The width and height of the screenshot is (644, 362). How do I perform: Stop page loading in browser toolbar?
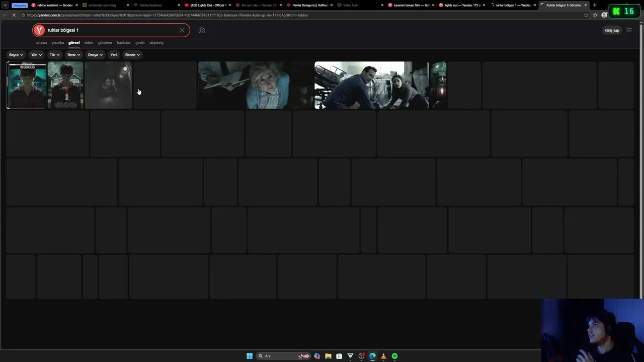click(14, 15)
